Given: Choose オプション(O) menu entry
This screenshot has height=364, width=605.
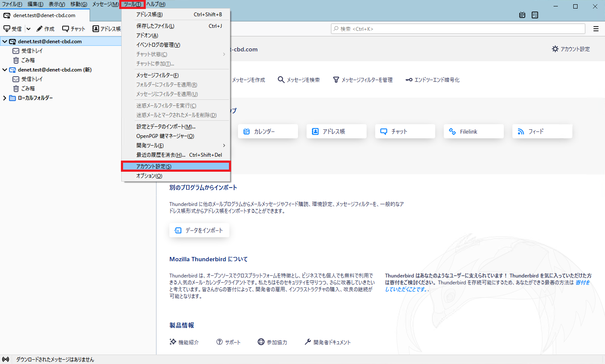Looking at the screenshot, I should (x=176, y=176).
